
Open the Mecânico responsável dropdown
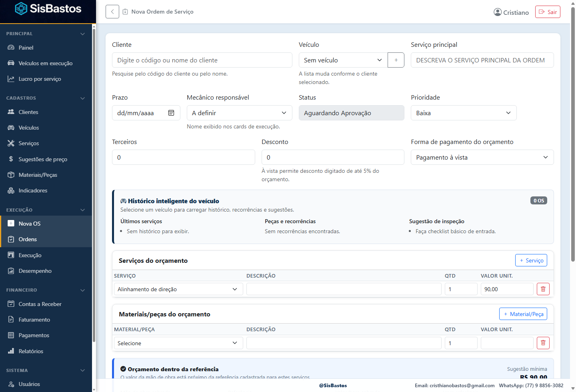click(x=239, y=113)
